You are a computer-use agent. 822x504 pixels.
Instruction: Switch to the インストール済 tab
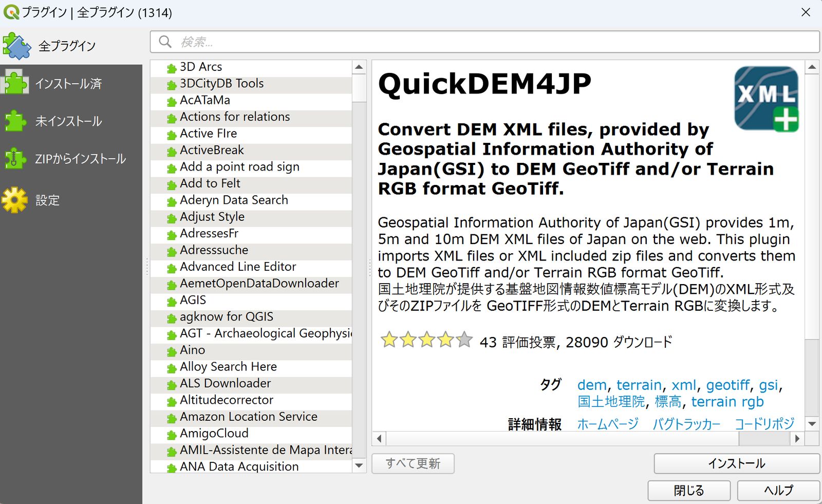point(71,83)
